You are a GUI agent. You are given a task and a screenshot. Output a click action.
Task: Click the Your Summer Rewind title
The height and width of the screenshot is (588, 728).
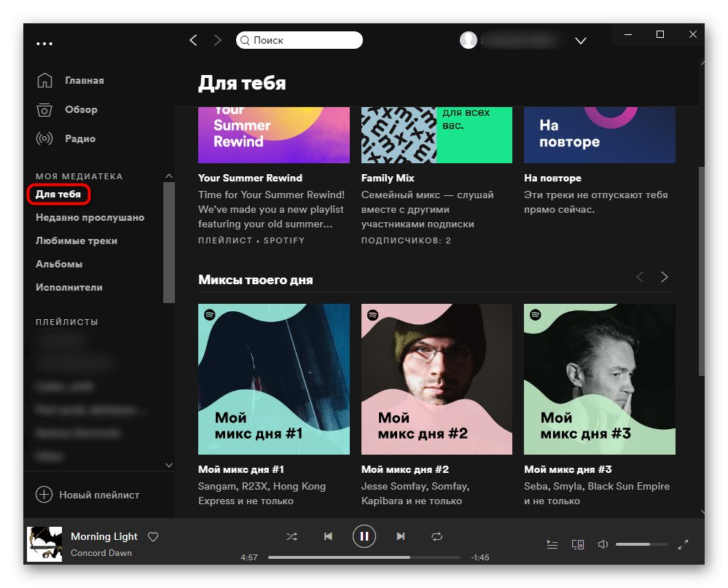tap(250, 179)
